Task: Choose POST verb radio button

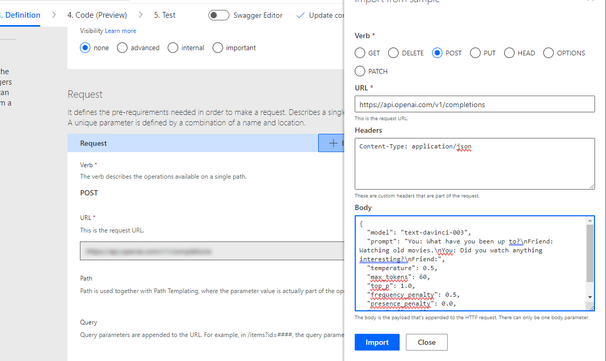Action: (437, 53)
